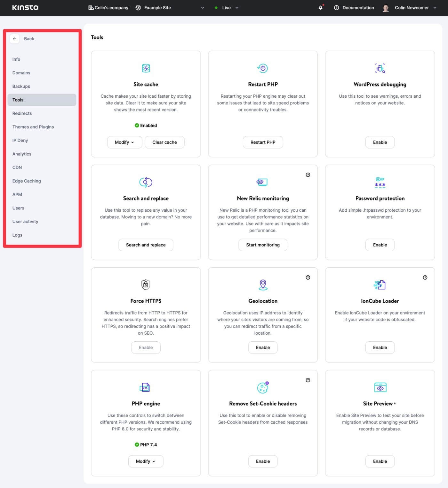This screenshot has height=488, width=448.
Task: Click the WordPress logo icon
Action: (138, 8)
